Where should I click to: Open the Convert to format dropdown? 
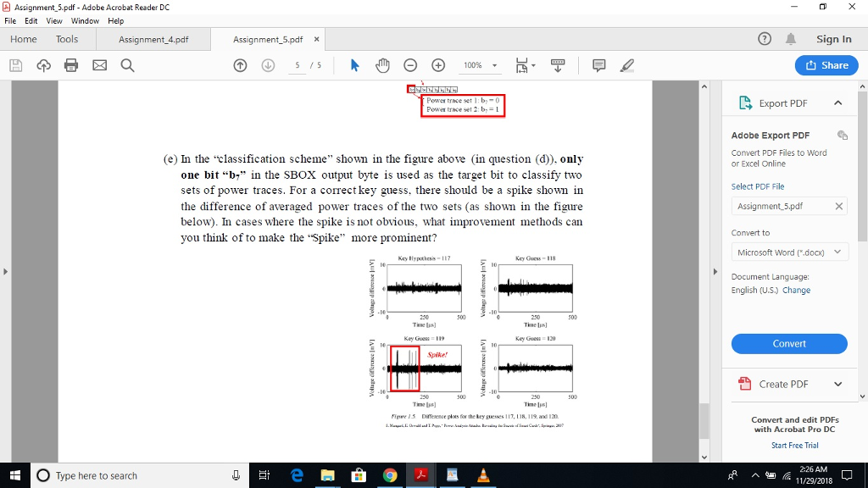[789, 252]
